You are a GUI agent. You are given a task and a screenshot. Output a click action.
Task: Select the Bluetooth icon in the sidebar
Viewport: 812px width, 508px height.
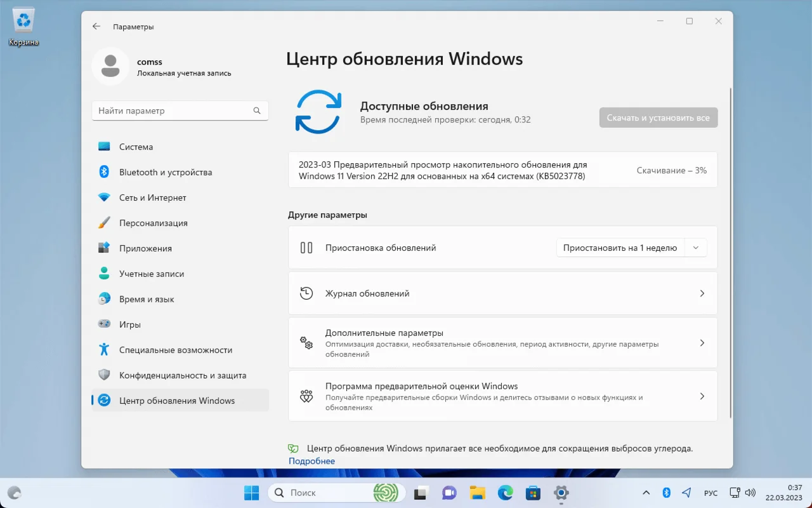coord(104,172)
